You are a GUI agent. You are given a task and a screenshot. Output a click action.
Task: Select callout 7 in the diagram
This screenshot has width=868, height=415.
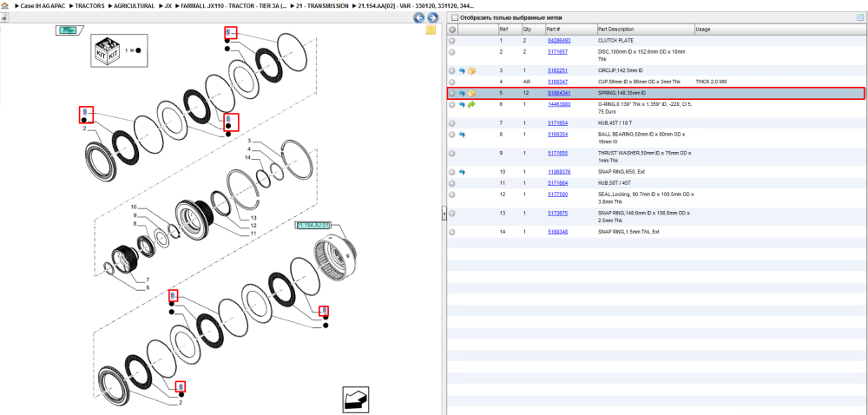click(148, 280)
